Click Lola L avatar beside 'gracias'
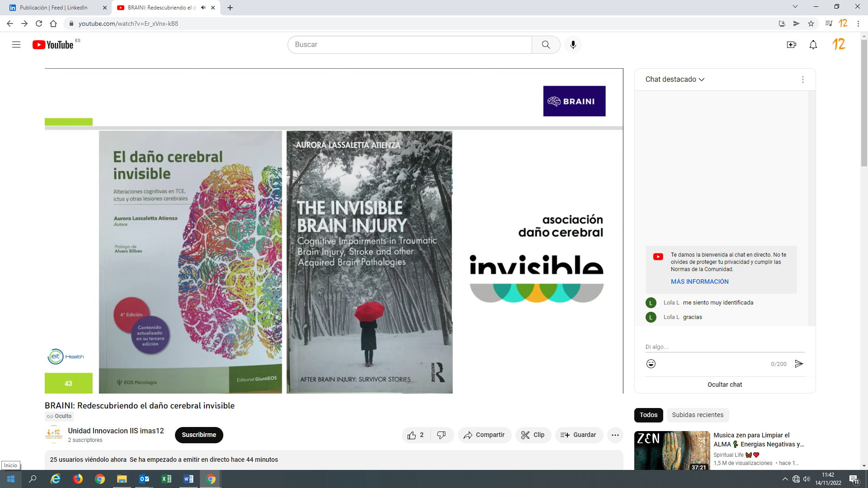This screenshot has width=868, height=488. click(x=651, y=317)
